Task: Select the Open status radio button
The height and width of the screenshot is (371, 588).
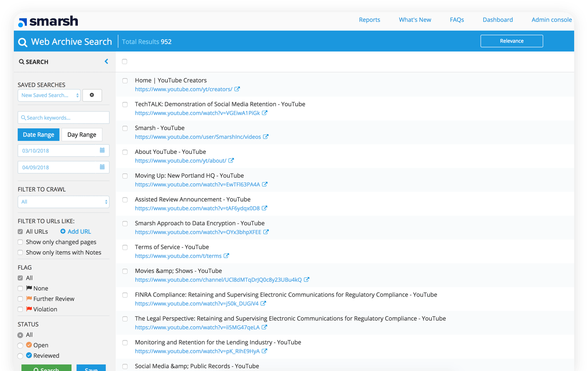Action: 20,345
